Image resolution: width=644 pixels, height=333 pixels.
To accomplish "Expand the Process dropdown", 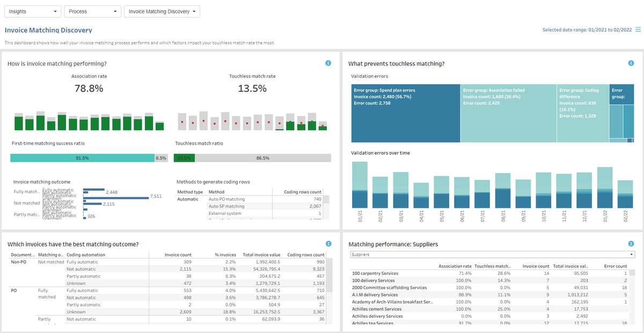I will click(92, 11).
